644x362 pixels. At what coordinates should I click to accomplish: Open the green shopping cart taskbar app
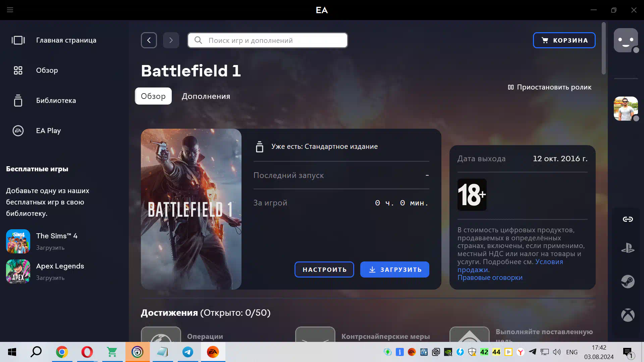[x=112, y=352]
